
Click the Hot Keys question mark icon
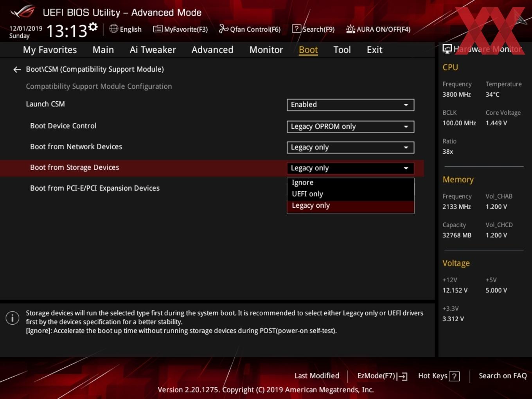coord(454,376)
